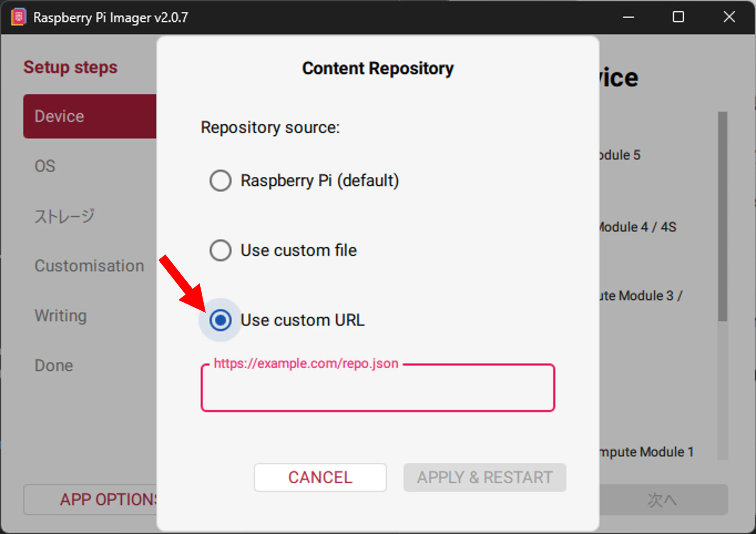Image resolution: width=756 pixels, height=534 pixels.
Task: Select the Done setup step
Action: point(54,365)
